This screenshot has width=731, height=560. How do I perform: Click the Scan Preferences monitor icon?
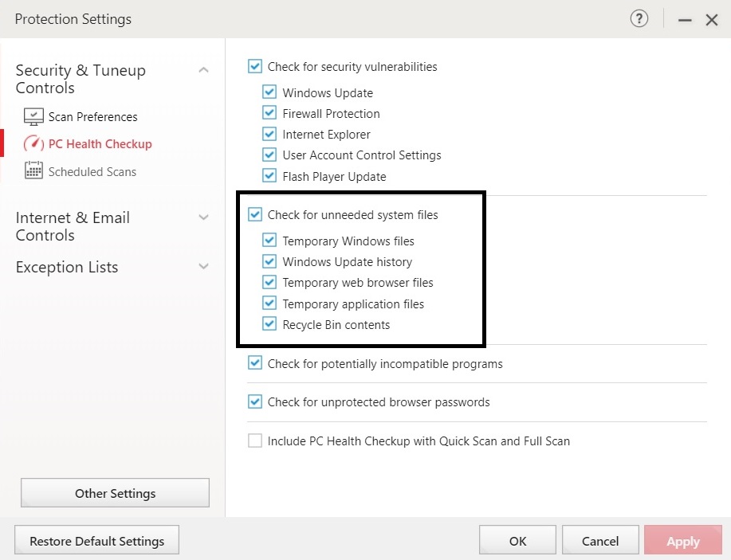click(x=33, y=116)
